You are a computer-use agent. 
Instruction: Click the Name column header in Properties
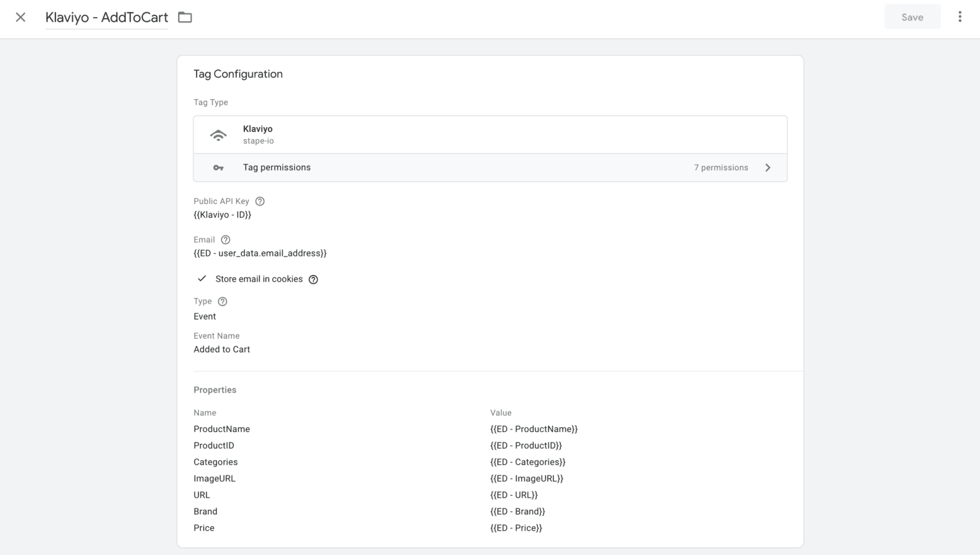205,413
